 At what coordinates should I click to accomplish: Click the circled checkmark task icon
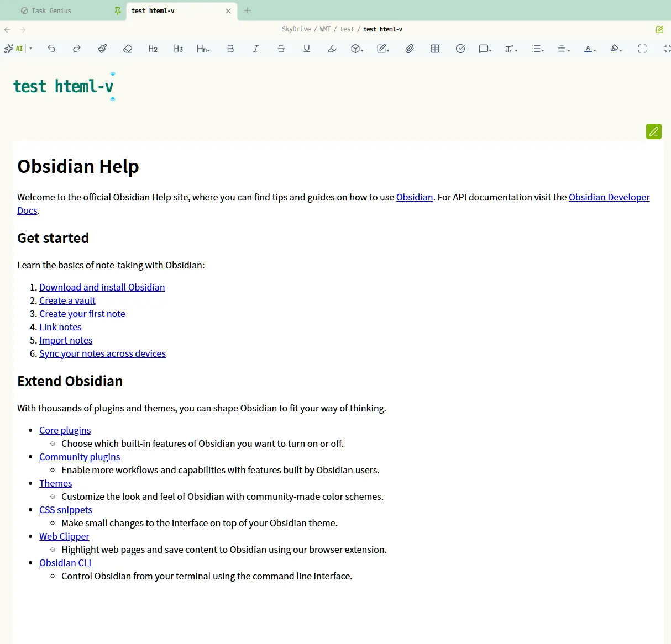[460, 49]
